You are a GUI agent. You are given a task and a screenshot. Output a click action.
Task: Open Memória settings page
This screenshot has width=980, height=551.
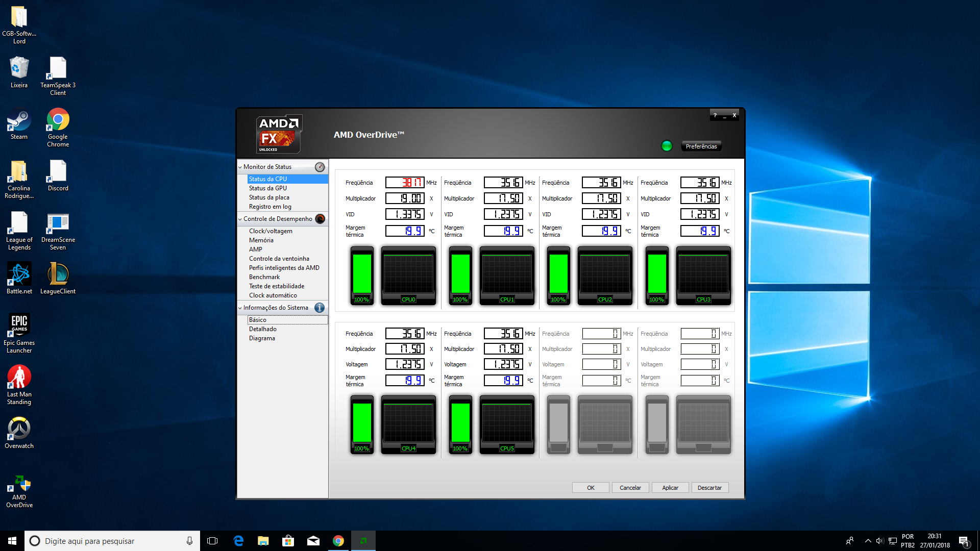261,240
